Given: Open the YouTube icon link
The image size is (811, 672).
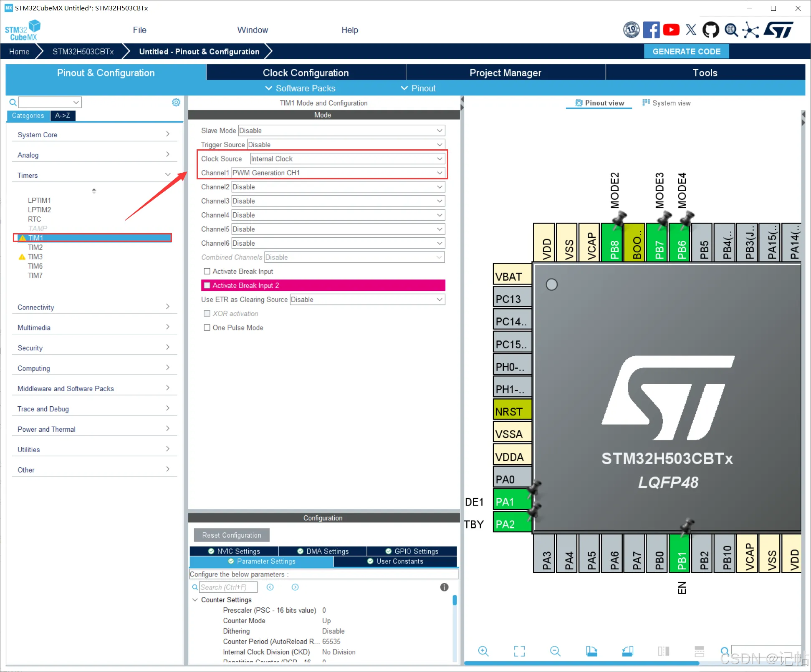Looking at the screenshot, I should (x=671, y=30).
